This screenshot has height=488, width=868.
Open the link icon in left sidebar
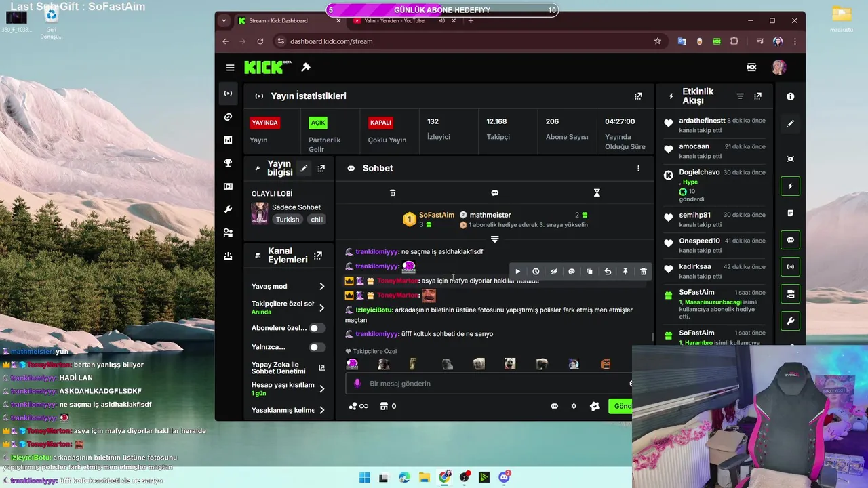point(229,117)
